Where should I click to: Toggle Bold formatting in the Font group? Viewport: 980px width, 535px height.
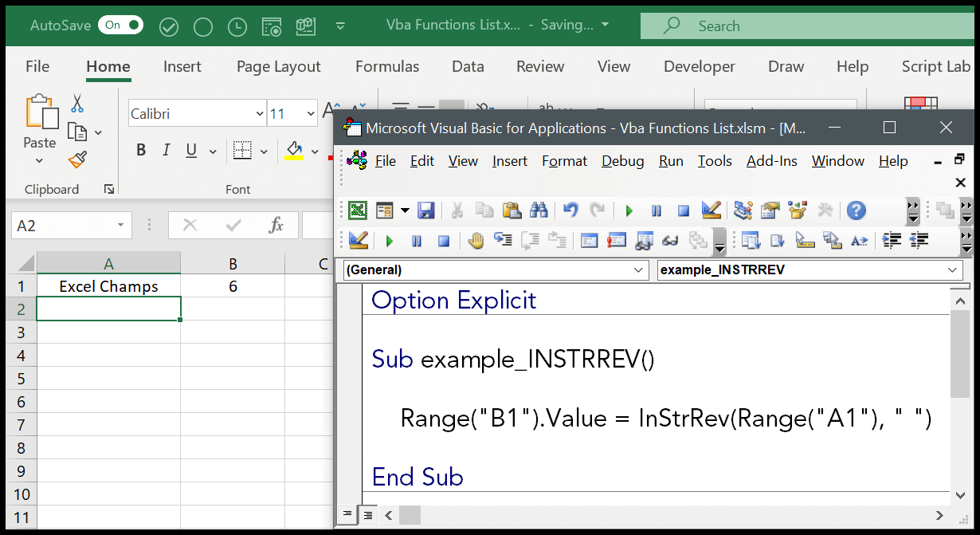tap(141, 151)
